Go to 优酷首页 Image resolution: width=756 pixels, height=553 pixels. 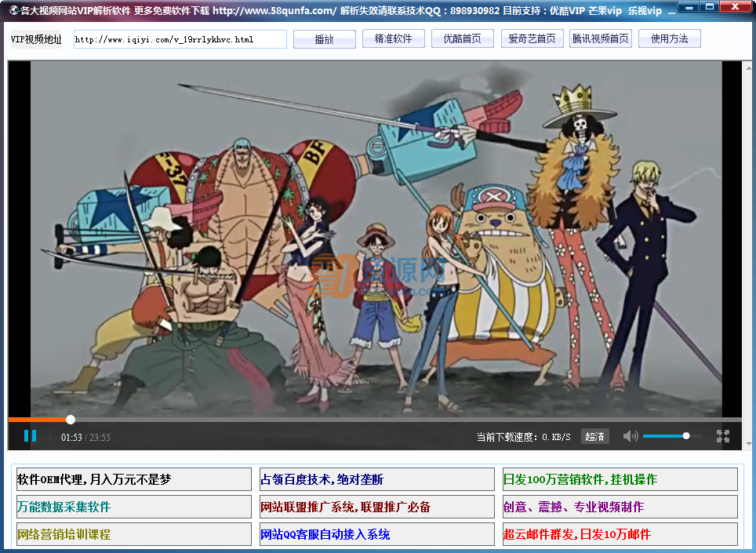[463, 39]
